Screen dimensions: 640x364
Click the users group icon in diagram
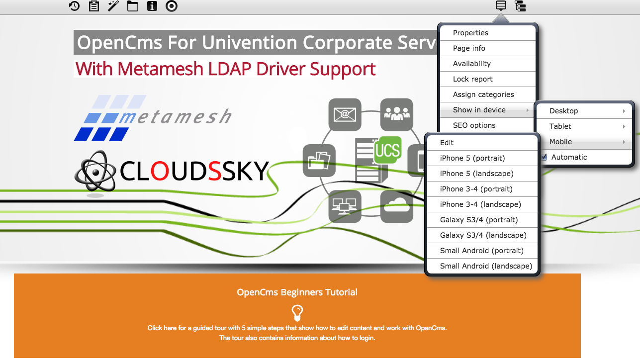397,114
